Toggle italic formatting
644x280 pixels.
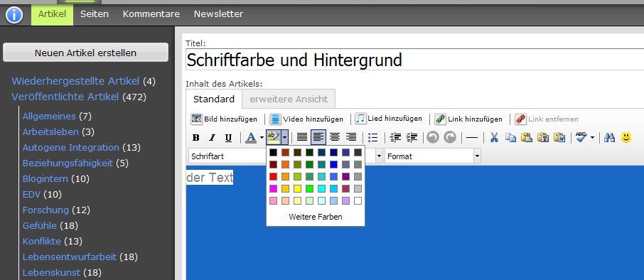(212, 138)
